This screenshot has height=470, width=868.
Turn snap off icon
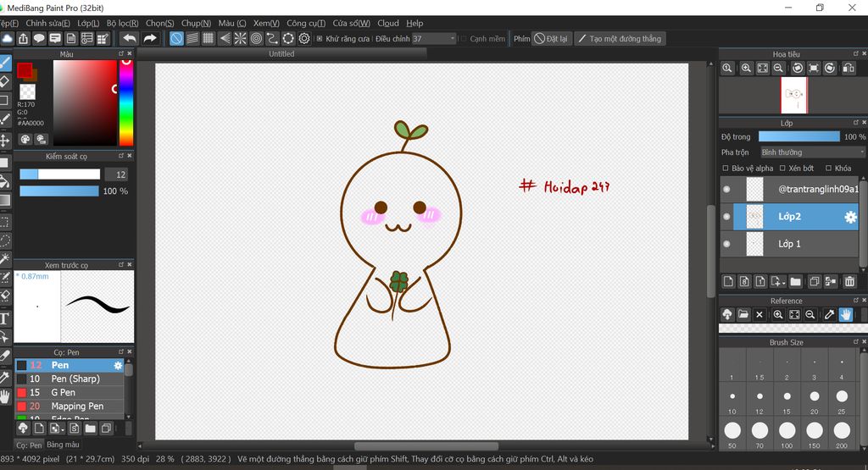pyautogui.click(x=176, y=39)
